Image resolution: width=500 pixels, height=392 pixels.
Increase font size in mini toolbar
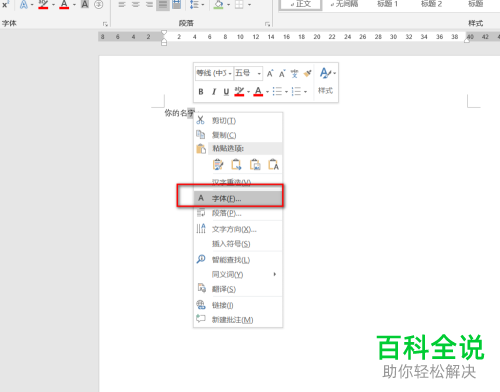270,73
